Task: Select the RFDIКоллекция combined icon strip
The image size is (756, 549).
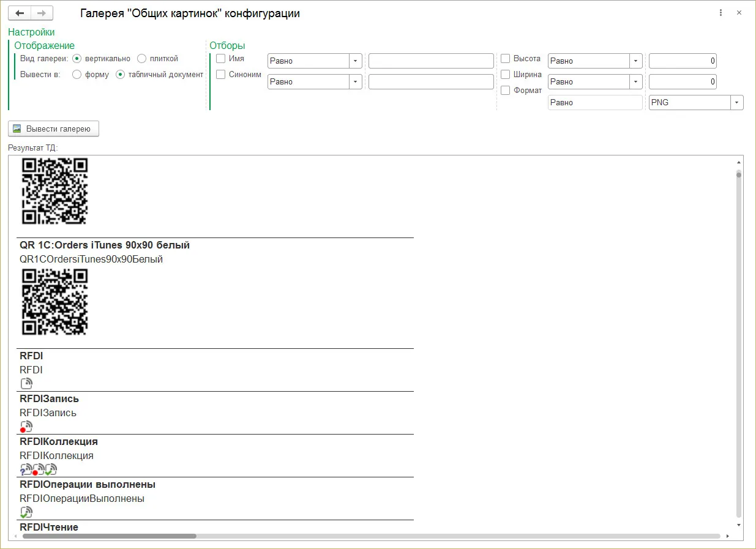Action: [x=39, y=469]
